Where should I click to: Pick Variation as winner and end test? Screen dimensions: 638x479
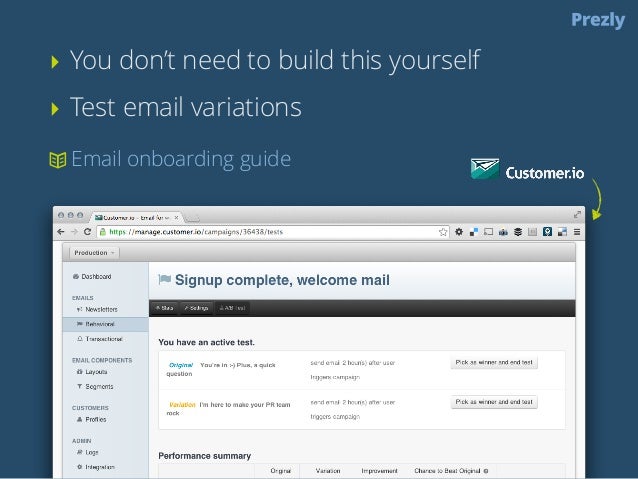point(494,402)
